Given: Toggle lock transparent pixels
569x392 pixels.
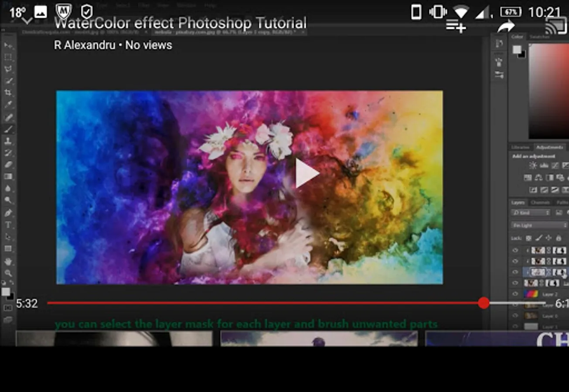Looking at the screenshot, I should click(x=528, y=238).
